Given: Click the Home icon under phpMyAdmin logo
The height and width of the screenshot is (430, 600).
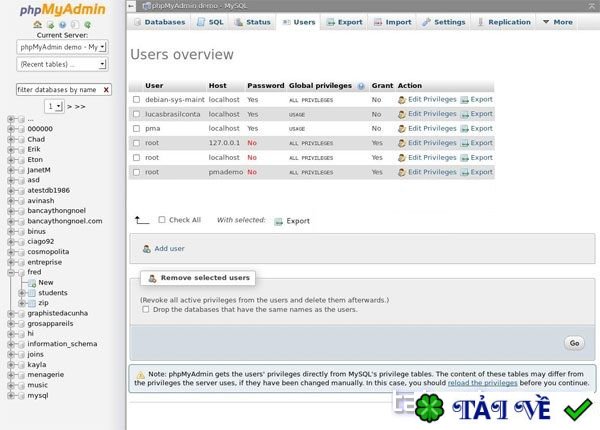Looking at the screenshot, I should pos(37,24).
